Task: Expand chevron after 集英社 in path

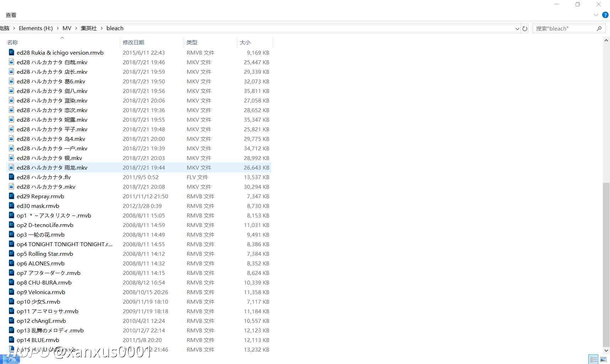Action: (101, 28)
